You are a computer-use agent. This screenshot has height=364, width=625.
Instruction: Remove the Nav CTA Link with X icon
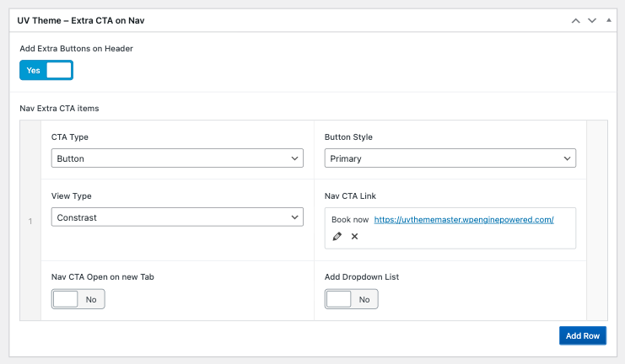click(354, 237)
